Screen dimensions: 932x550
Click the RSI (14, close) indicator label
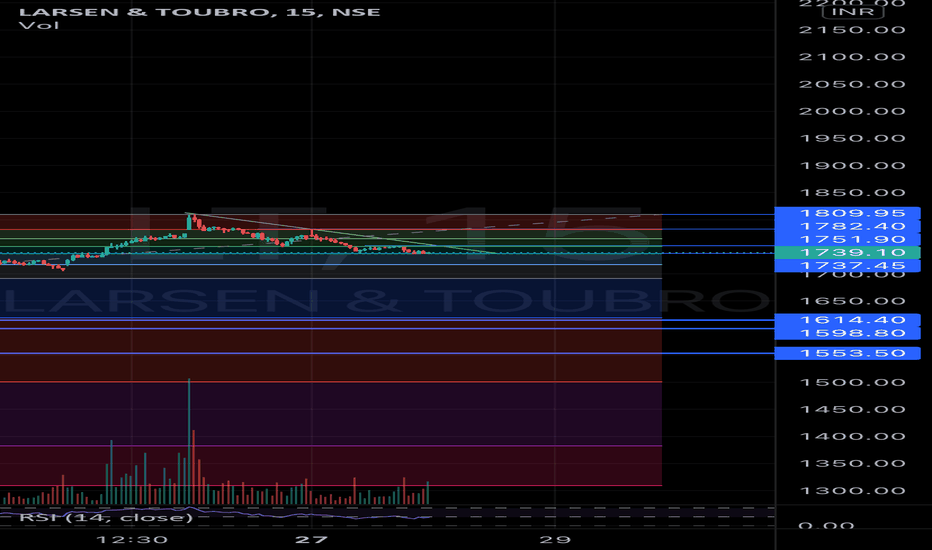pyautogui.click(x=106, y=517)
